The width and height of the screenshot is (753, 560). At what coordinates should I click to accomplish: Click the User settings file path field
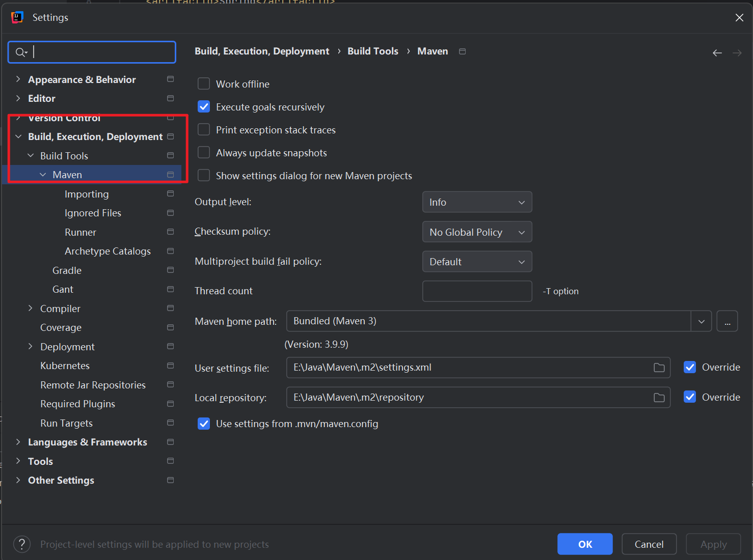(478, 368)
